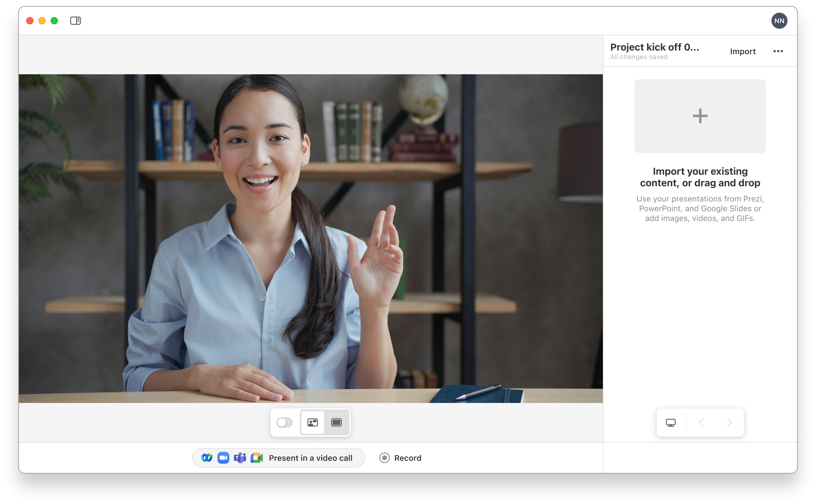The width and height of the screenshot is (816, 504).
Task: Go to next slide chevron
Action: click(x=729, y=422)
